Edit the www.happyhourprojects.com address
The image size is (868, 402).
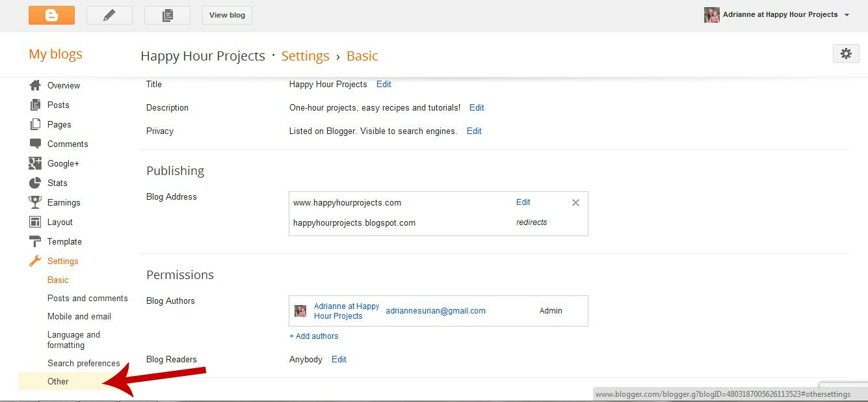point(523,202)
